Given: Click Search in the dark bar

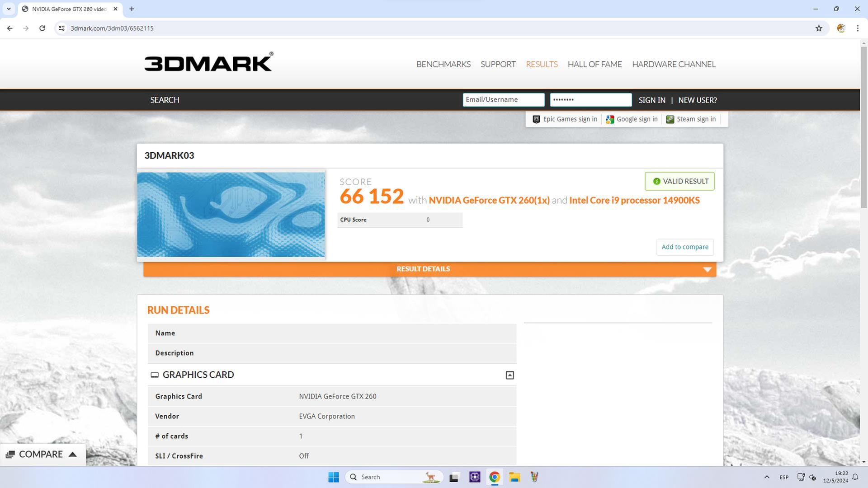Looking at the screenshot, I should (165, 100).
